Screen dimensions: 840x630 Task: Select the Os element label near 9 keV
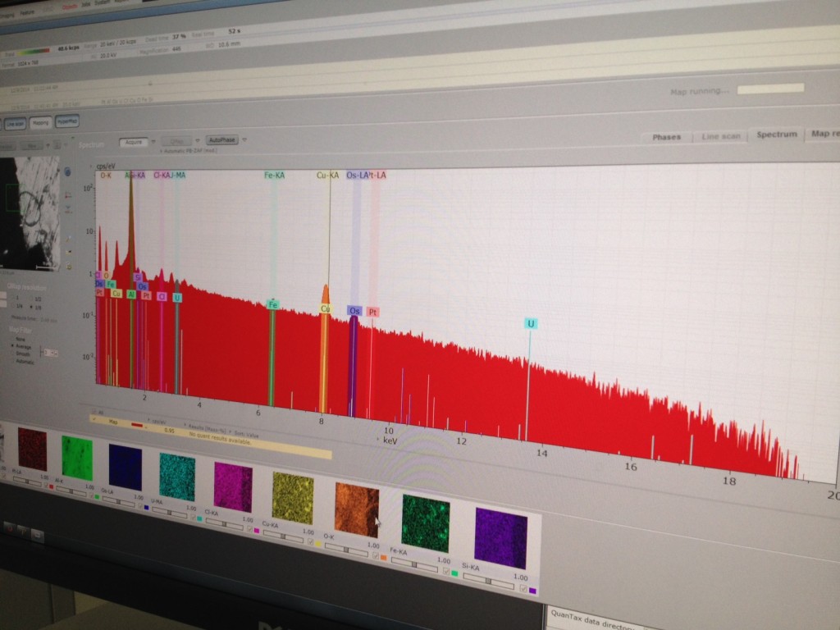click(x=354, y=311)
